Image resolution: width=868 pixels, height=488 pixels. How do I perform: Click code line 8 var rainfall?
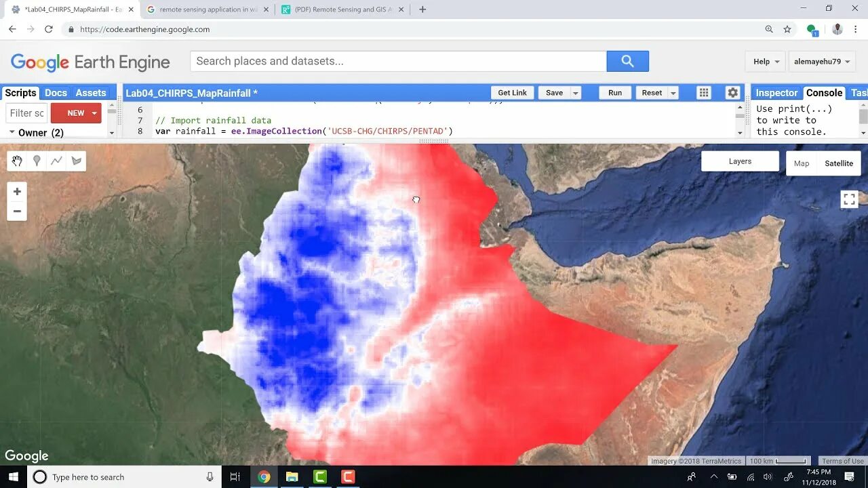coord(304,131)
